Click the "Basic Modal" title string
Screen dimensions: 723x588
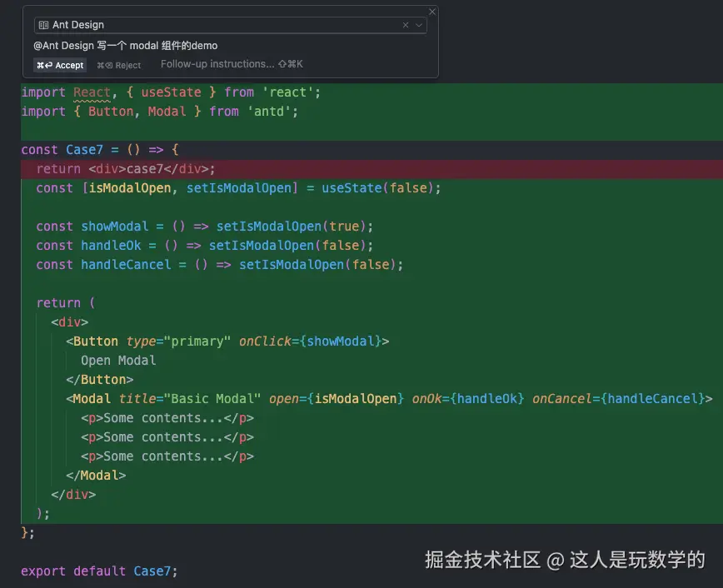tap(212, 398)
